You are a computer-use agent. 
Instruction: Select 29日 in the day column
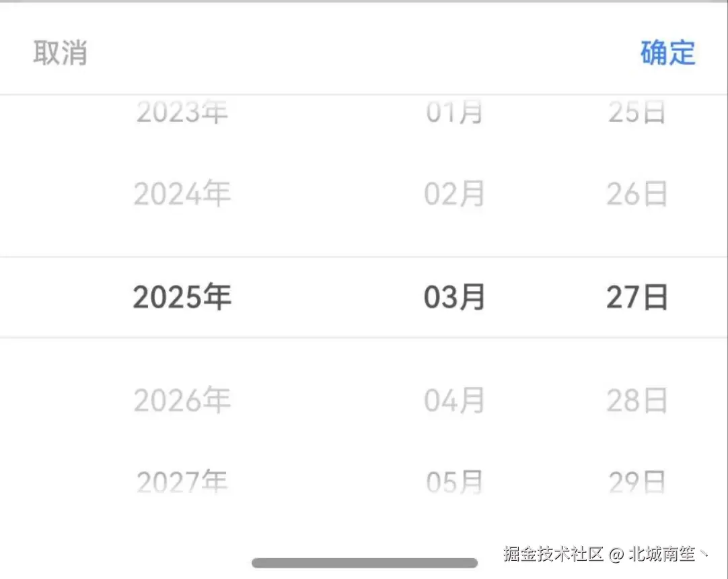click(x=634, y=481)
